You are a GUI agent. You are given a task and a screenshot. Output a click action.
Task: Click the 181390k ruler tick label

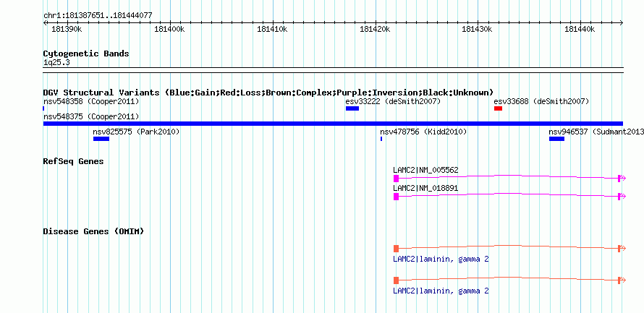67,29
